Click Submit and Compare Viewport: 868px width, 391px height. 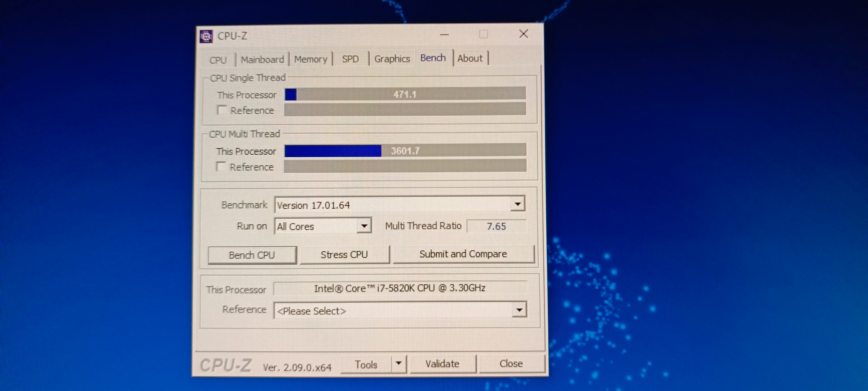[x=463, y=254]
